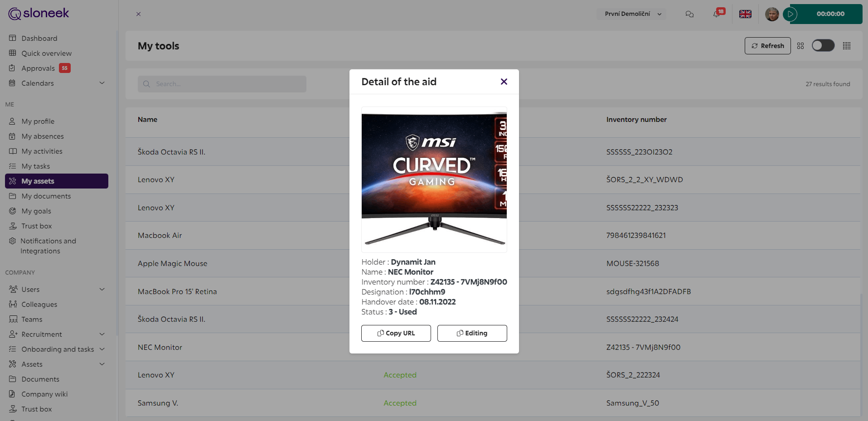
Task: Close the Detail of the aid dialog
Action: tap(504, 82)
